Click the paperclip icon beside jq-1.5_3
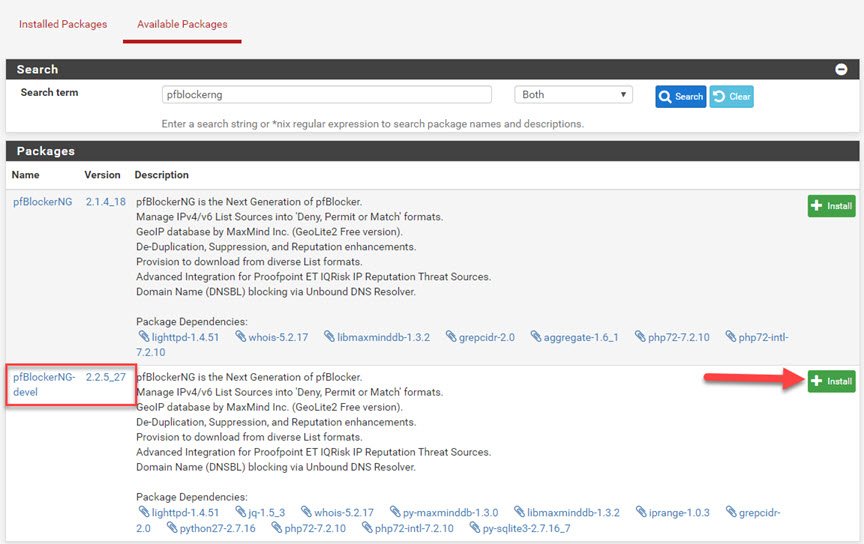The height and width of the screenshot is (544, 864). (241, 511)
